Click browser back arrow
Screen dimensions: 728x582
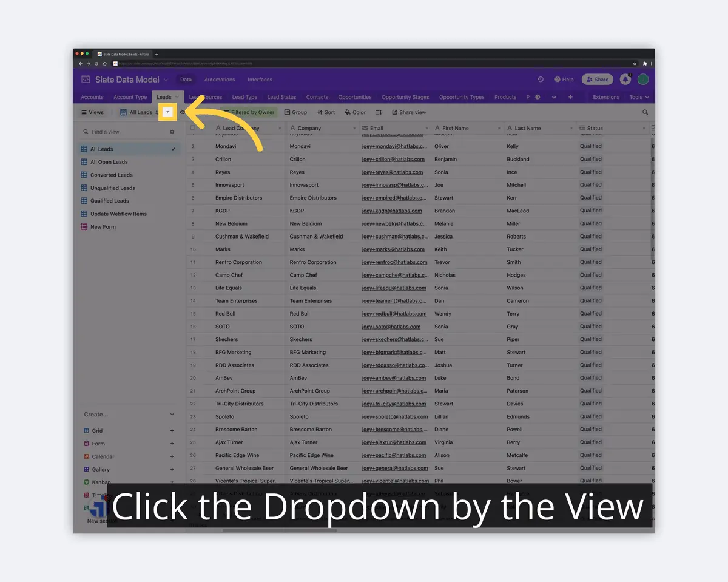click(81, 63)
